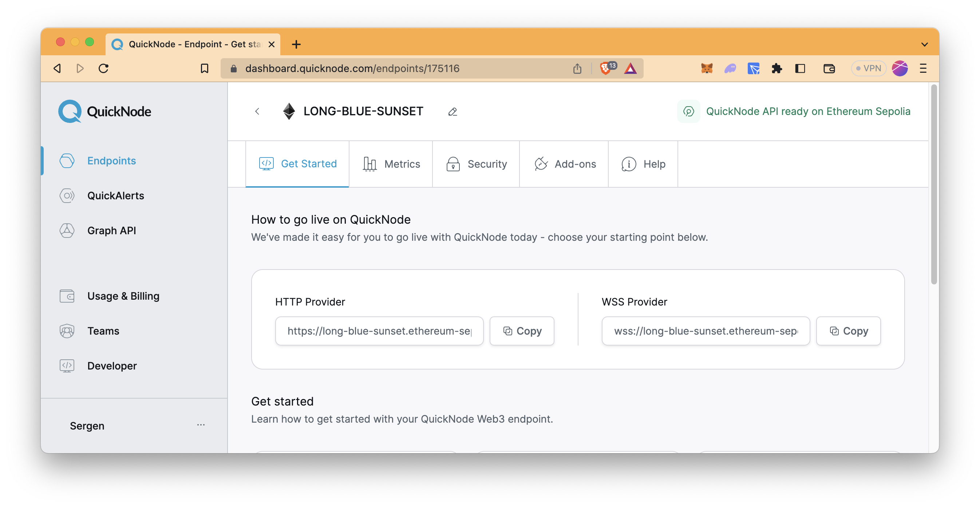Image resolution: width=980 pixels, height=507 pixels.
Task: Click the page vertical scrollbar
Action: coord(934,184)
